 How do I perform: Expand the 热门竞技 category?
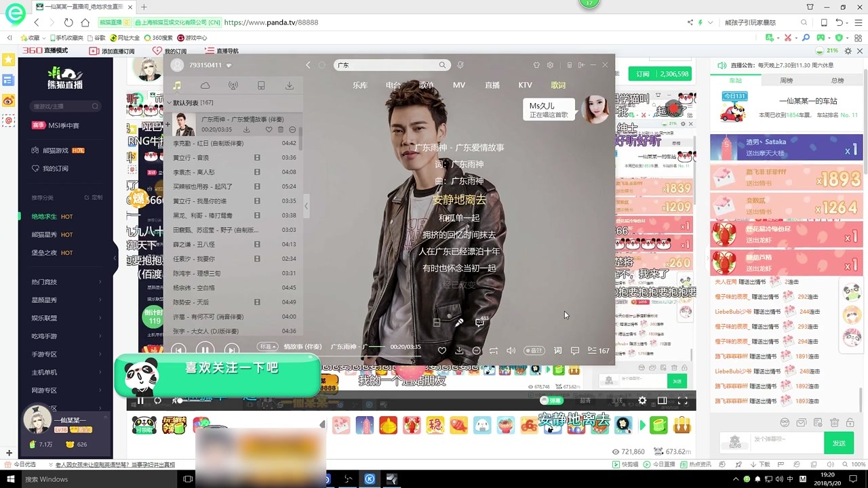66,282
